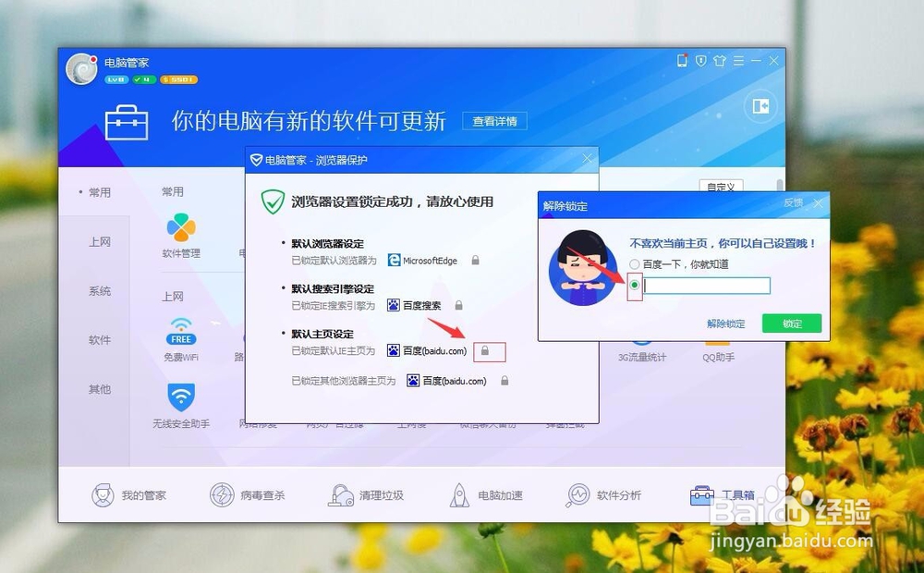
Task: Select 常用 in the left sidebar
Action: click(99, 192)
